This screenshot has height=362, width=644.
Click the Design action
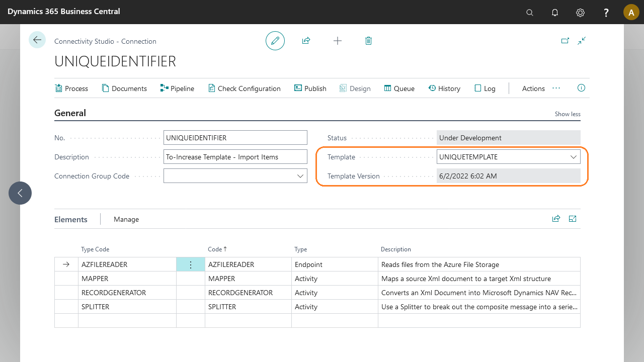(355, 88)
